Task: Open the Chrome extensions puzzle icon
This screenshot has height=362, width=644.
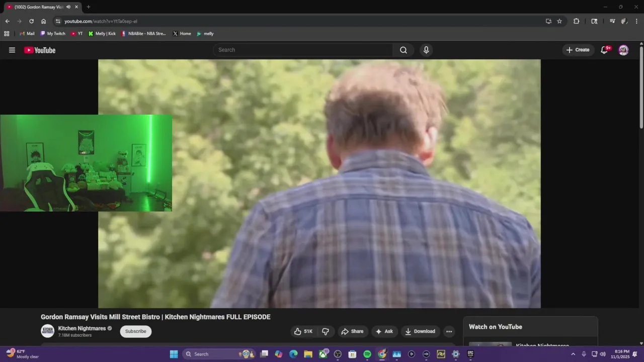Action: (x=576, y=21)
